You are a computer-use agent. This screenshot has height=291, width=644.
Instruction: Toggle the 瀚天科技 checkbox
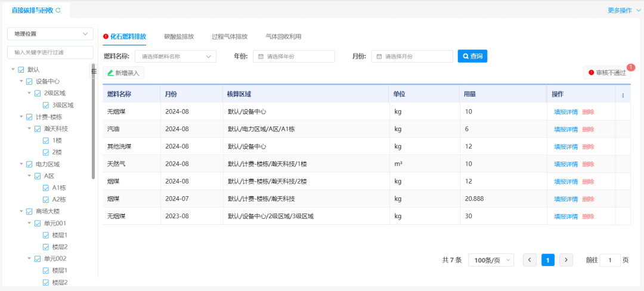[x=38, y=129]
